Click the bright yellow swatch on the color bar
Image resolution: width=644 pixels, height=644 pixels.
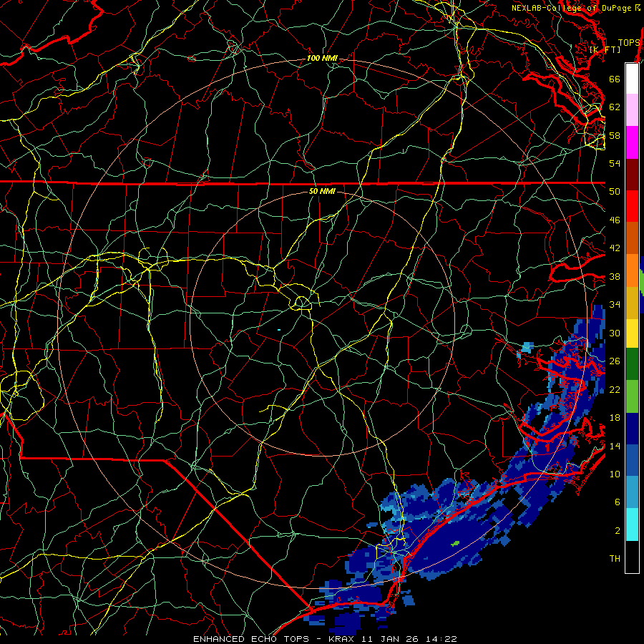click(x=632, y=333)
